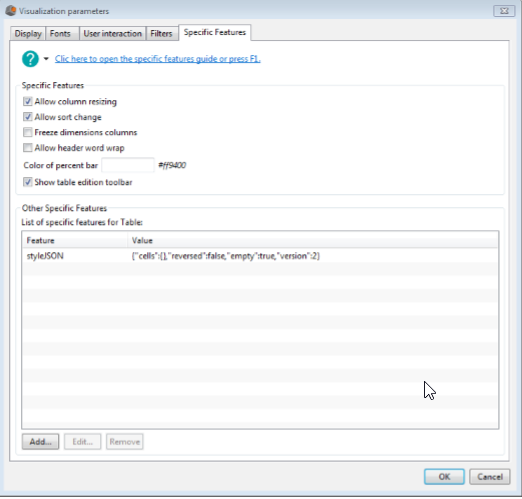
Task: Pick the Color of percent bar swatch
Action: [x=128, y=165]
